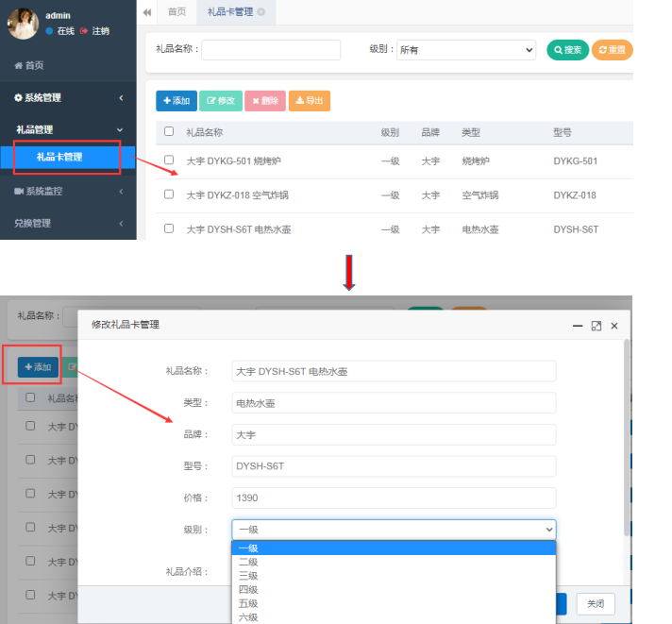Click the green 搜索 button
This screenshot has width=672, height=624.
pyautogui.click(x=568, y=50)
